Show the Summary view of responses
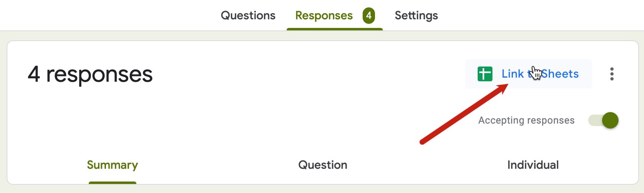This screenshot has width=644, height=193. click(x=113, y=165)
